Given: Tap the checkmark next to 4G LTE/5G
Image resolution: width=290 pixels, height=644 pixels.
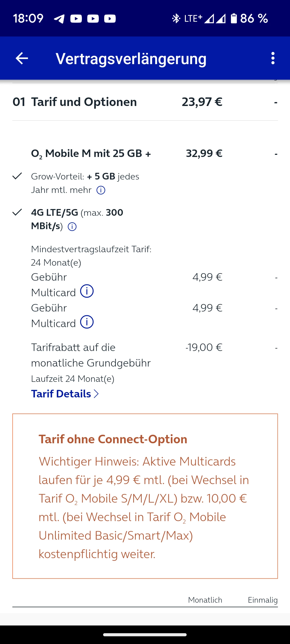Looking at the screenshot, I should tap(17, 212).
